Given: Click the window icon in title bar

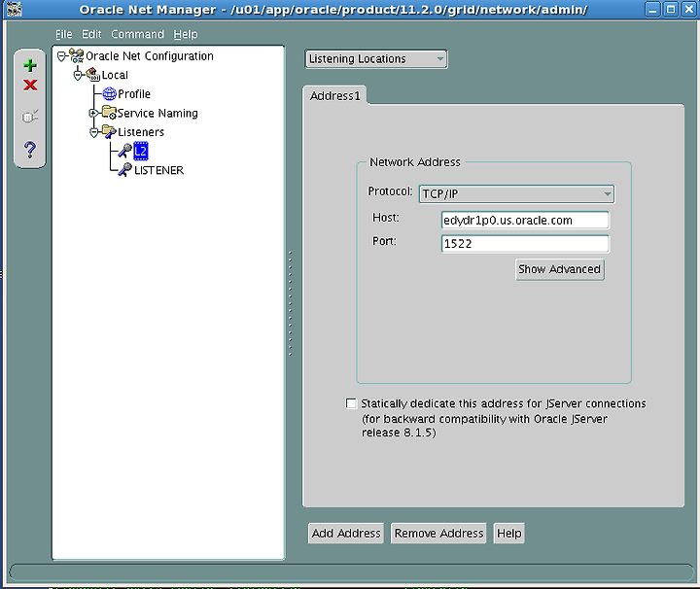Looking at the screenshot, I should [15, 9].
